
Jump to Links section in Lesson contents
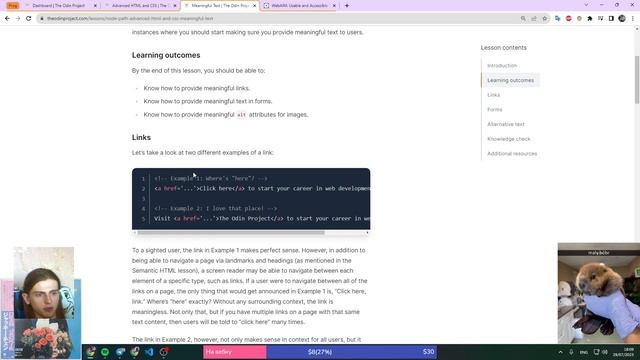(x=493, y=95)
